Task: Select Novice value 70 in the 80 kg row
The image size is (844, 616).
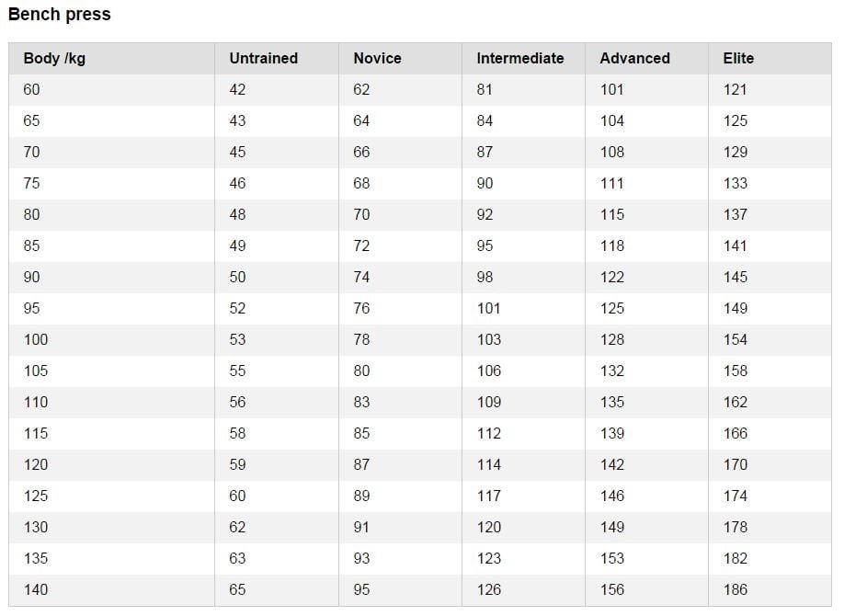Action: (361, 214)
